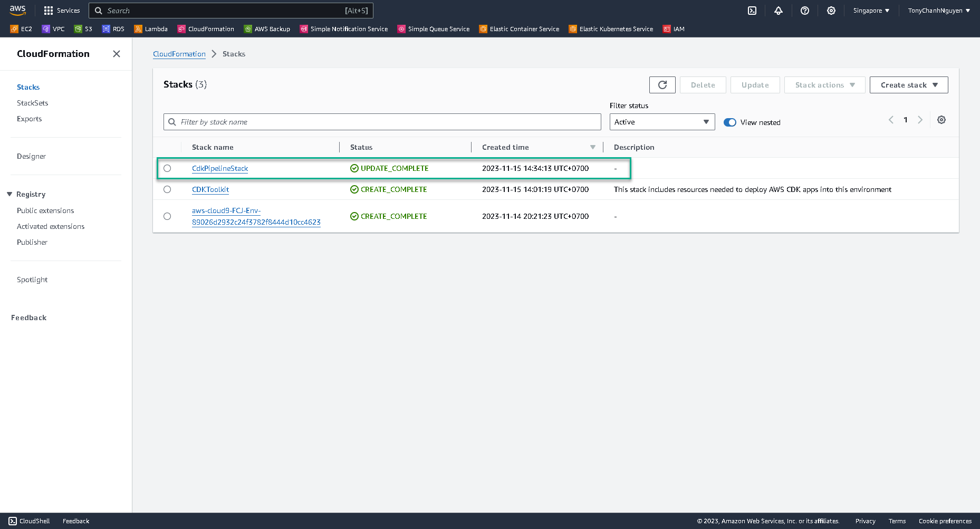980x529 pixels.
Task: Open Feedback in side navigation
Action: tap(29, 318)
